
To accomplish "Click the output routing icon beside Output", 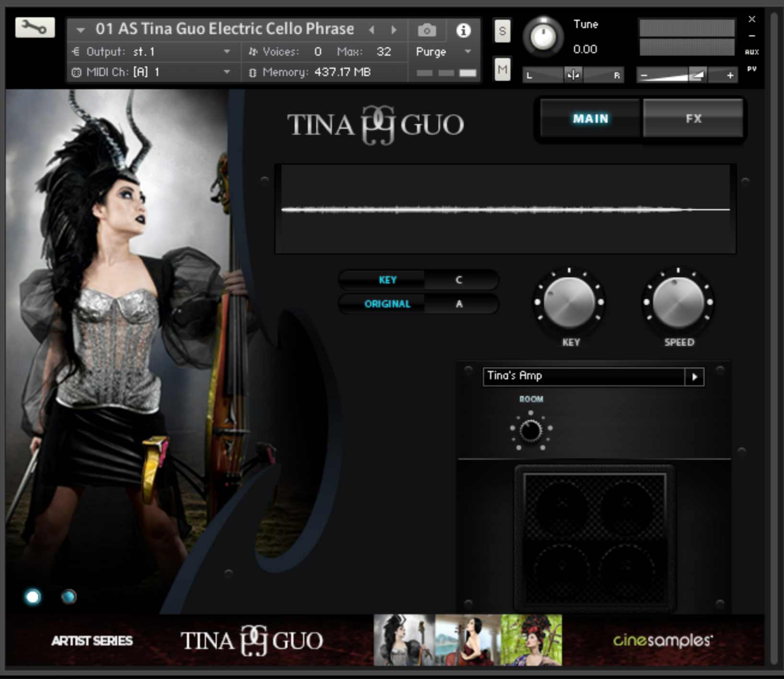I will coord(76,51).
